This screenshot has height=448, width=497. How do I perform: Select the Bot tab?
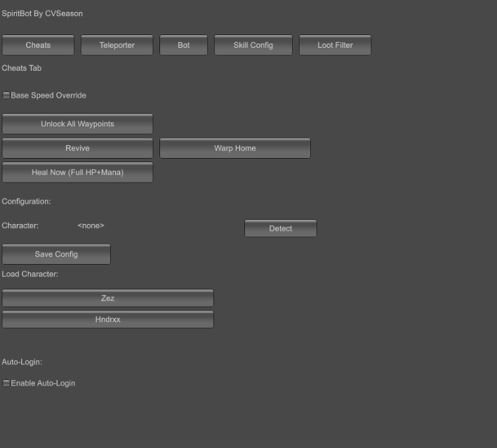coord(183,46)
